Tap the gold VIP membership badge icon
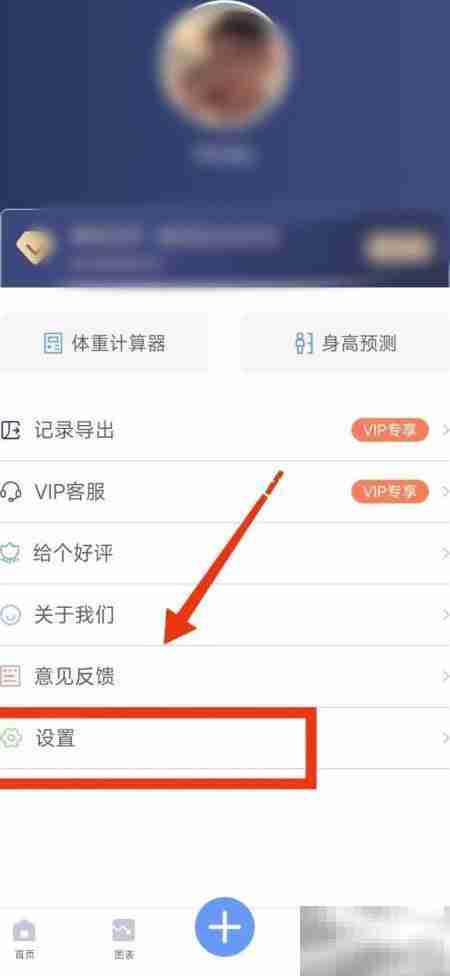 point(34,247)
